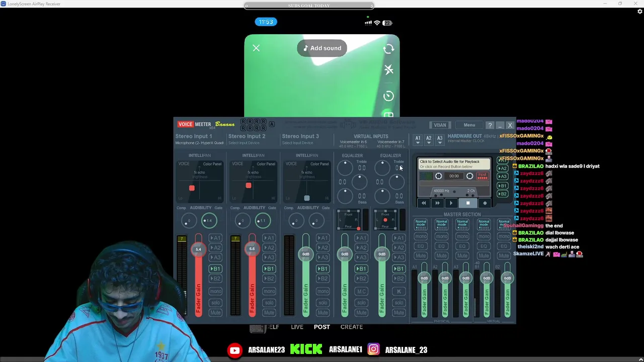The width and height of the screenshot is (644, 362).
Task: Click the Gate knob on Stereo Input 3
Action: [316, 221]
